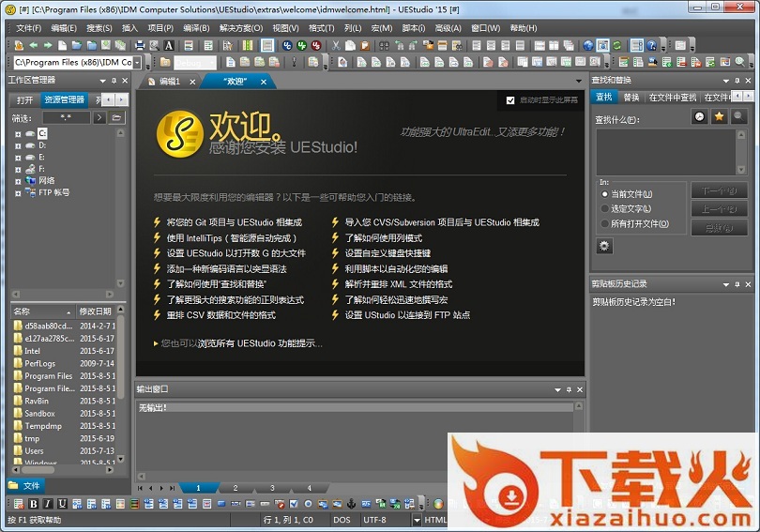
Task: Expand the C: drive tree node
Action: point(18,134)
